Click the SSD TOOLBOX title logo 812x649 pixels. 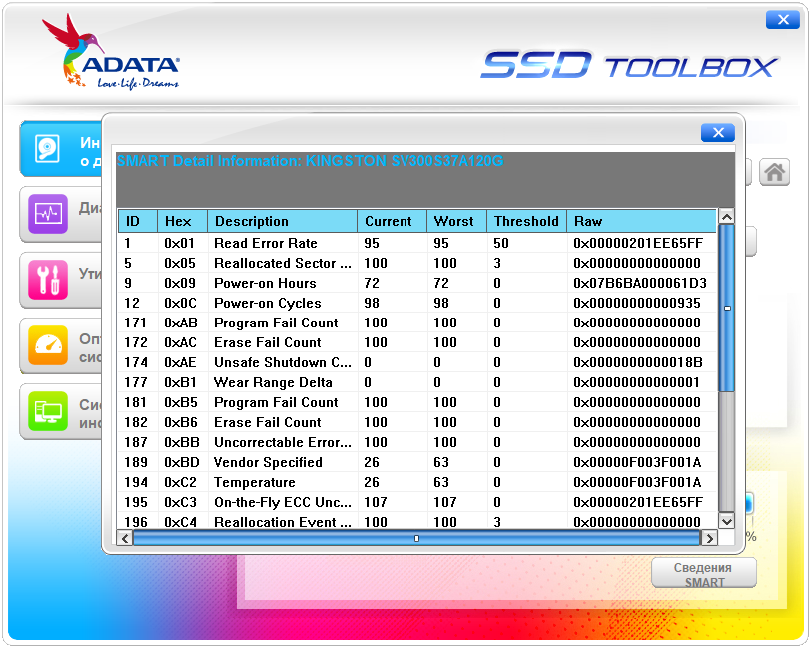(x=629, y=65)
